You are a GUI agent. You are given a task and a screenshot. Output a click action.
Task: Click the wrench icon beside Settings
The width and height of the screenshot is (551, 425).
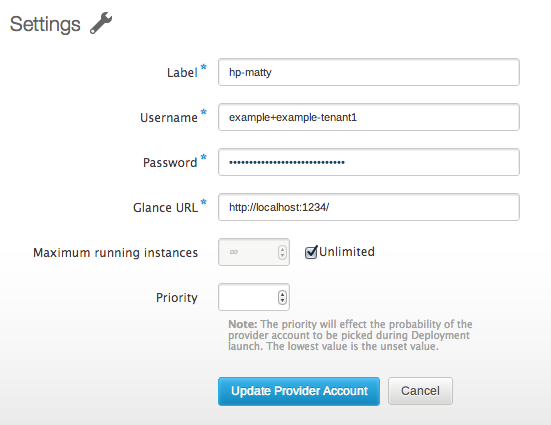click(x=101, y=23)
